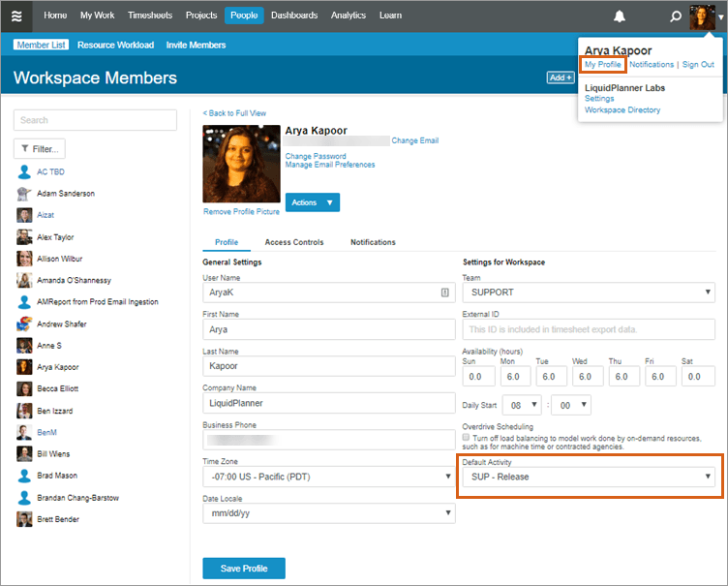Open the user avatar menu in the top bar
This screenshot has width=728, height=586.
[x=702, y=16]
